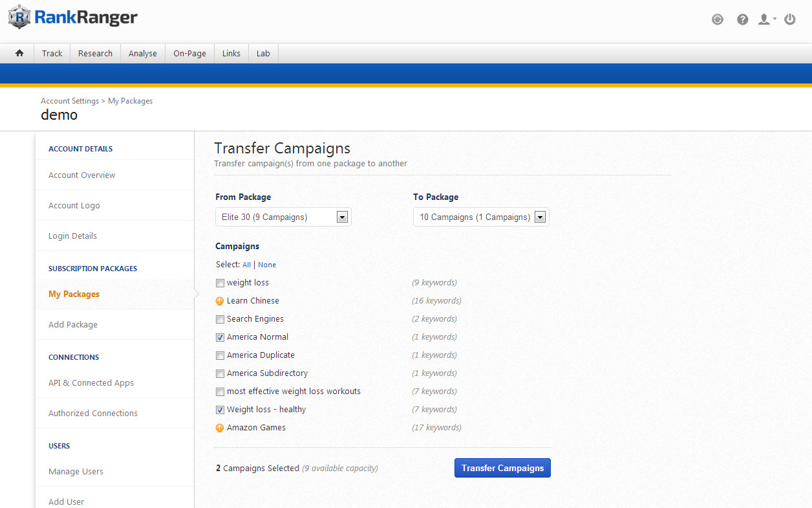Image resolution: width=812 pixels, height=508 pixels.
Task: Open Account Overview in the sidebar
Action: click(x=82, y=175)
